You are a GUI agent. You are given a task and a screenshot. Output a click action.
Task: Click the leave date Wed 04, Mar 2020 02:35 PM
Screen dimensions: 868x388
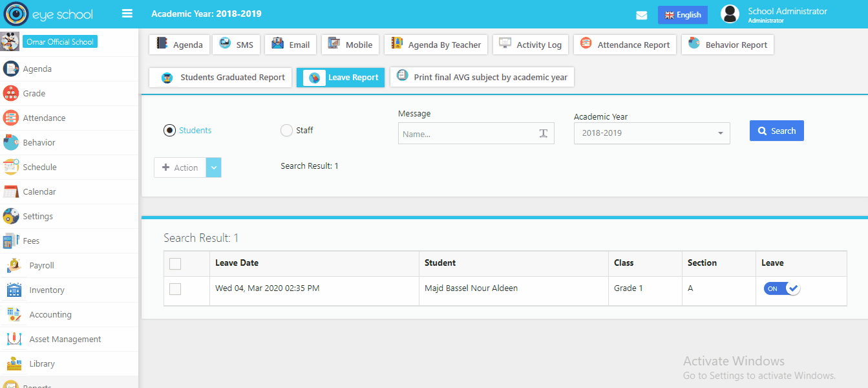click(268, 288)
